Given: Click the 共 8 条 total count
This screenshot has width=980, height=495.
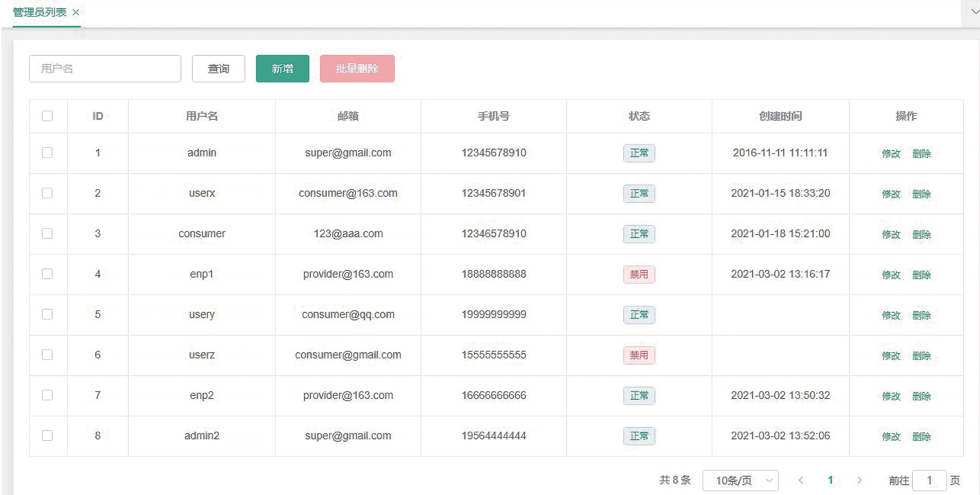Looking at the screenshot, I should click(x=675, y=480).
